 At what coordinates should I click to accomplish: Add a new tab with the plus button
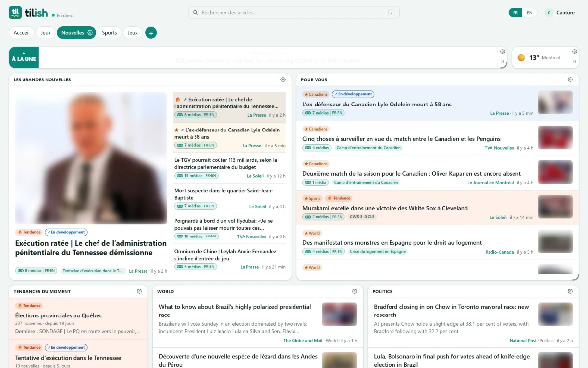151,33
